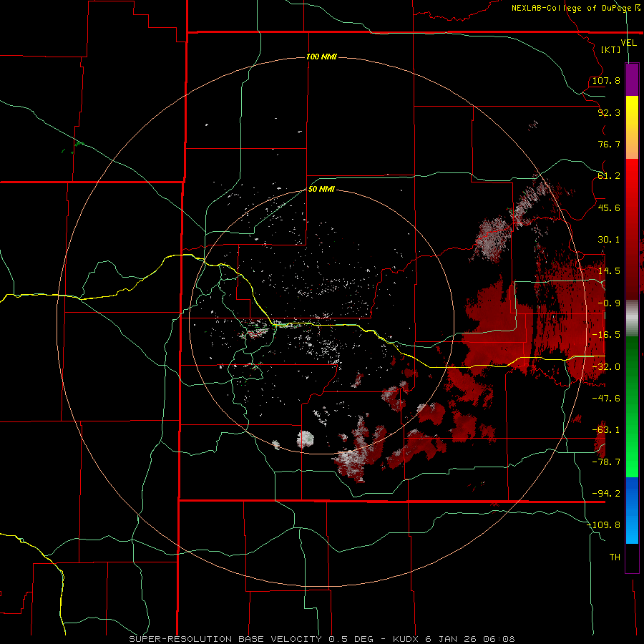Click the 100 NMI range ring label
The width and height of the screenshot is (644, 644).
tap(321, 57)
